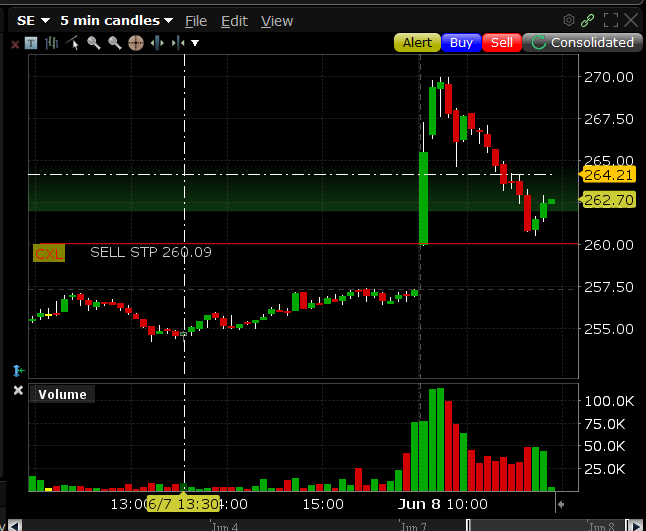Click the 6/7 13:30 time label
Image resolution: width=646 pixels, height=531 pixels.
tap(183, 504)
